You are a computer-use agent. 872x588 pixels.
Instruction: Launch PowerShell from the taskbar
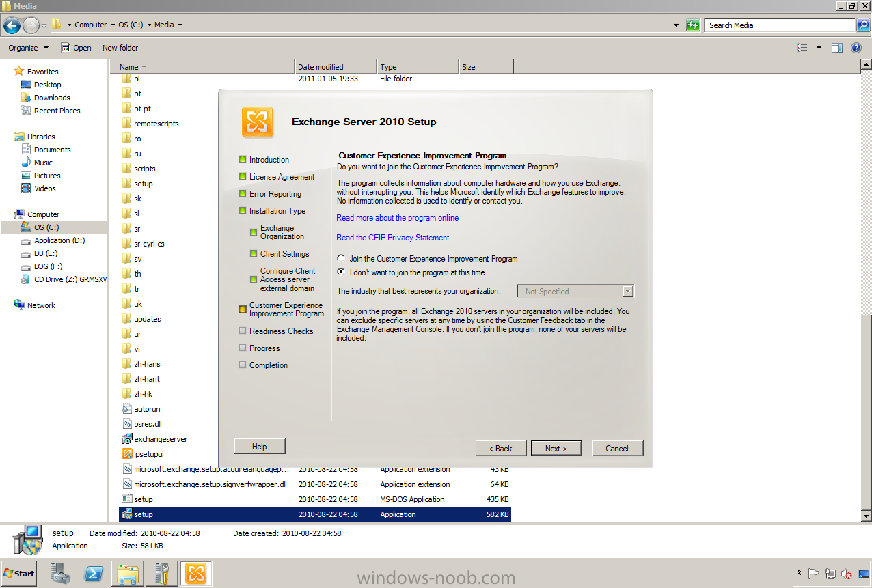pos(94,574)
